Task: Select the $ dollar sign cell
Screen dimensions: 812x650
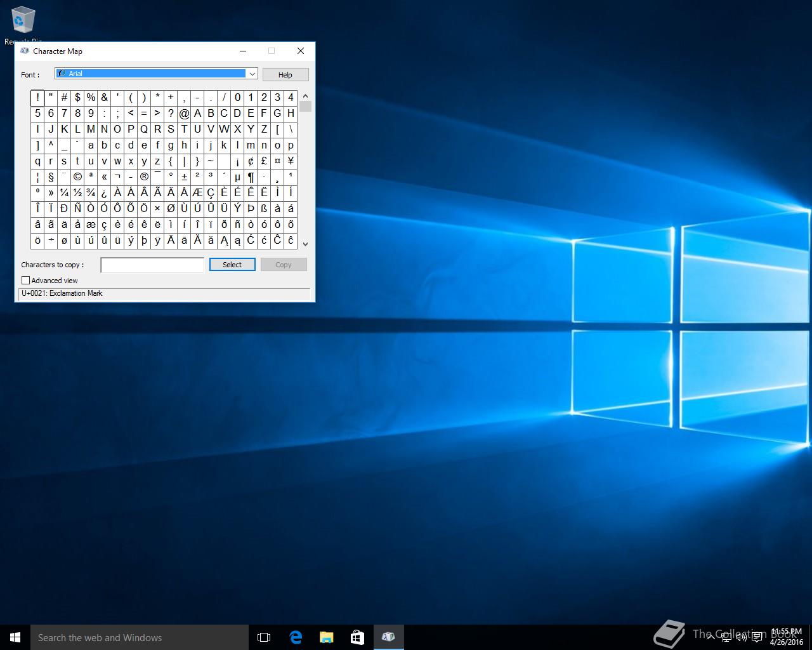Action: click(77, 97)
